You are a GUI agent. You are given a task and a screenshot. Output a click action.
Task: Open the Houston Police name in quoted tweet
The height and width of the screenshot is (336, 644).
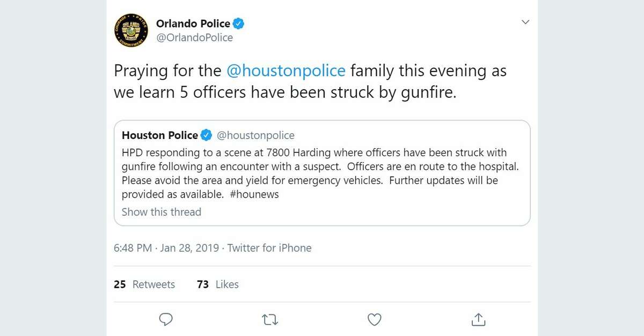tap(160, 135)
